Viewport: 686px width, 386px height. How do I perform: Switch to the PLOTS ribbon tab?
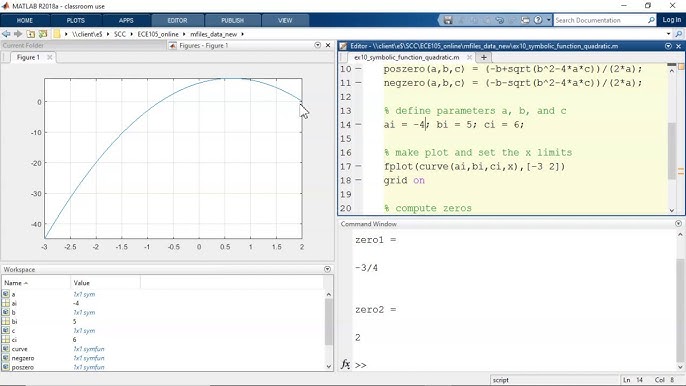76,21
